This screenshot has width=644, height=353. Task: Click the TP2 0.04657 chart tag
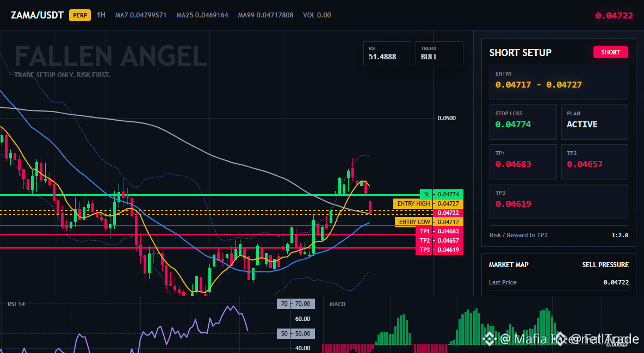coord(439,240)
